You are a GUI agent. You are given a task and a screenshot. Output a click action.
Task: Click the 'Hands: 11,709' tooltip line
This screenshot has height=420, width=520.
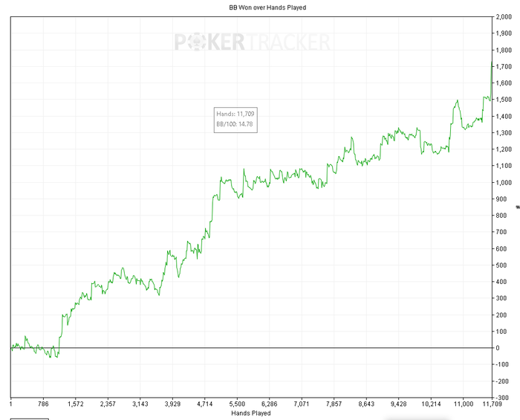click(x=235, y=114)
